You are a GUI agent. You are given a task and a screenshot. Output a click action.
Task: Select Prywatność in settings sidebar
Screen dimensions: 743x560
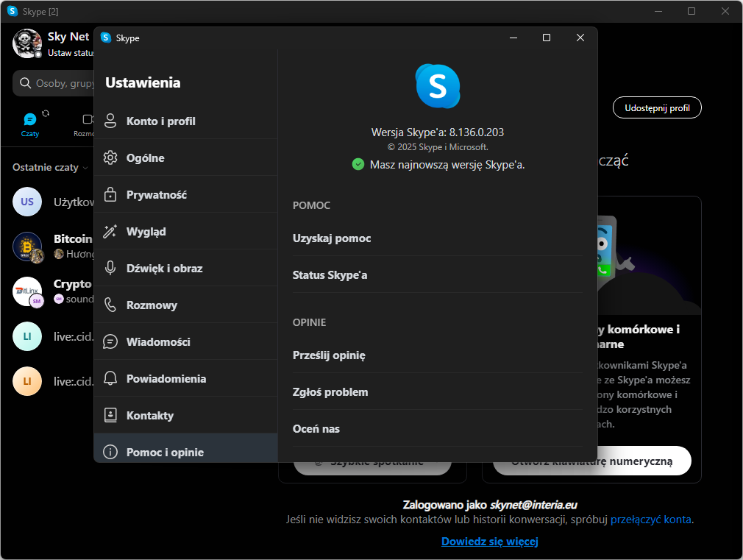pyautogui.click(x=185, y=194)
